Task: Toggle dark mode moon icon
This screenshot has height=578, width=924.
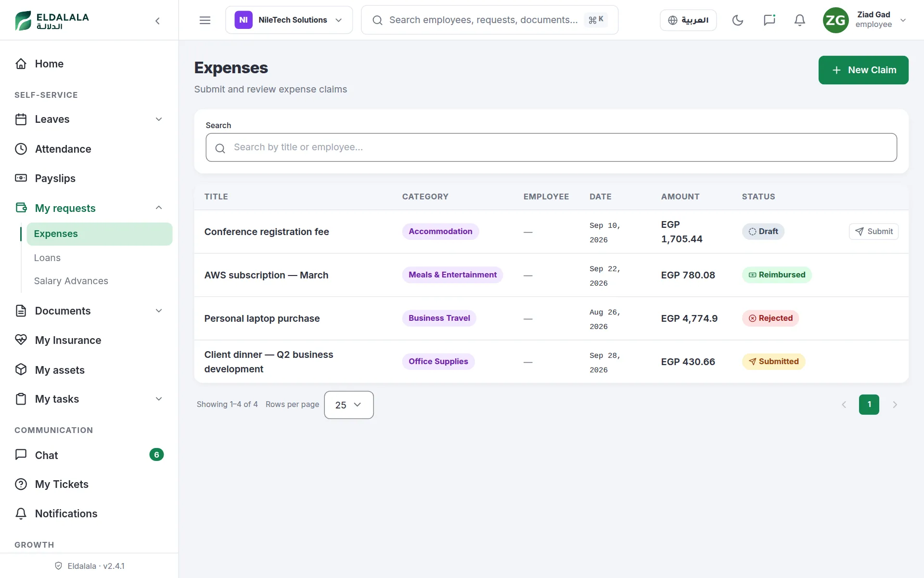Action: point(738,20)
